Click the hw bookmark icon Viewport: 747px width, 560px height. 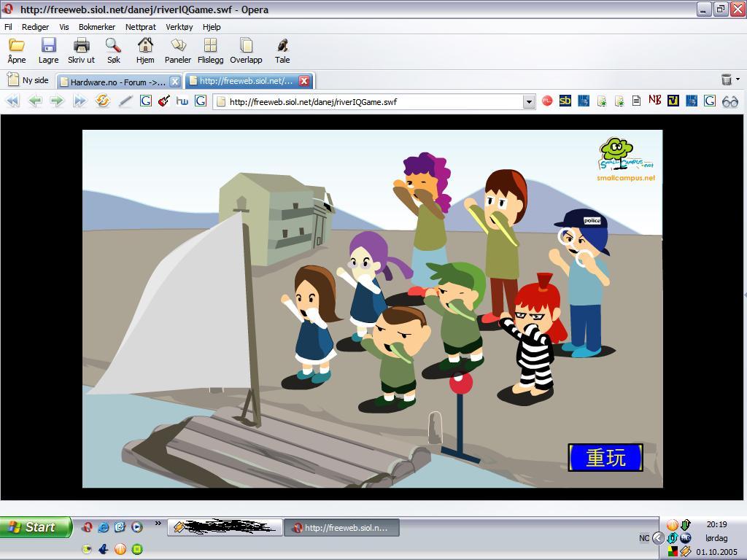coord(182,101)
